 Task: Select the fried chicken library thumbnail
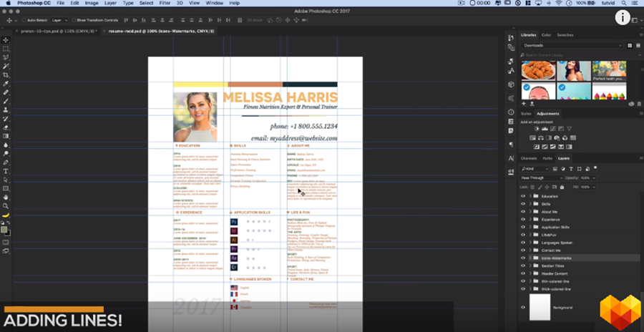[537, 69]
